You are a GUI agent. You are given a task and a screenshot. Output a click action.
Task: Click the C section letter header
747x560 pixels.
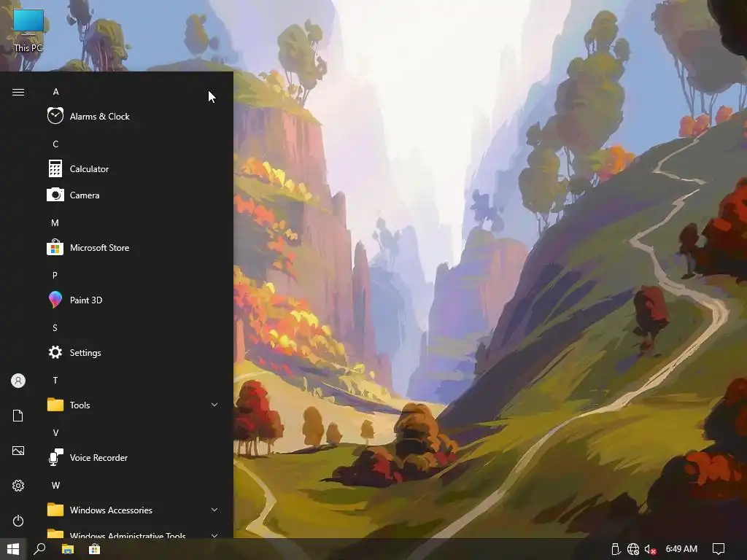click(x=55, y=144)
